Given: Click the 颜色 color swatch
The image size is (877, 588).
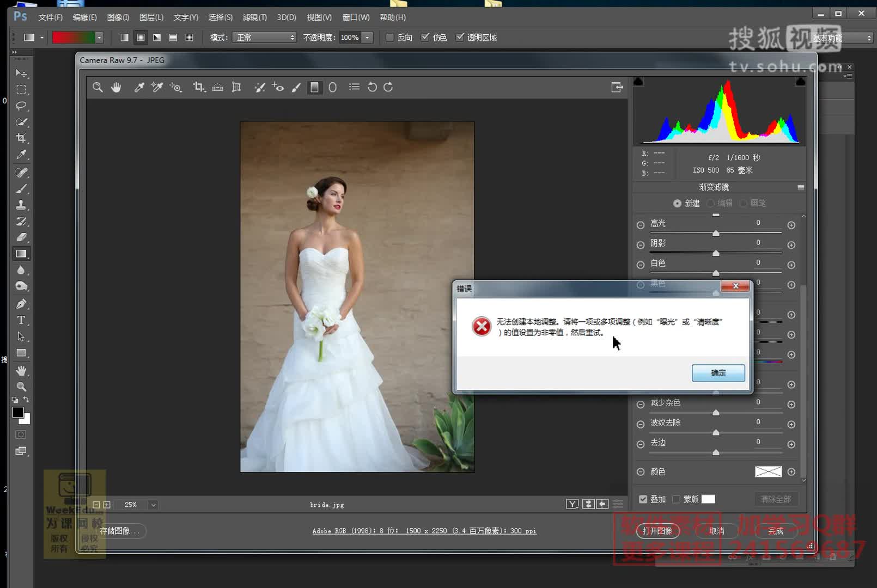Looking at the screenshot, I should point(768,471).
